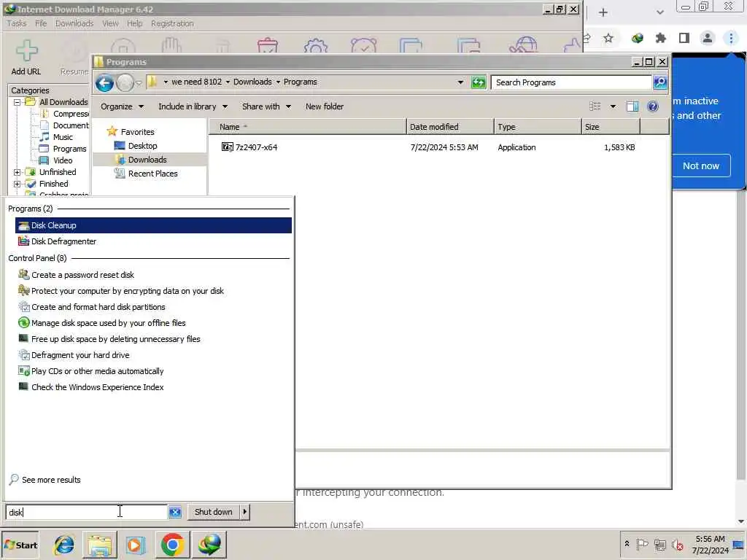
Task: Click the Explorer back arrow button
Action: (x=104, y=83)
